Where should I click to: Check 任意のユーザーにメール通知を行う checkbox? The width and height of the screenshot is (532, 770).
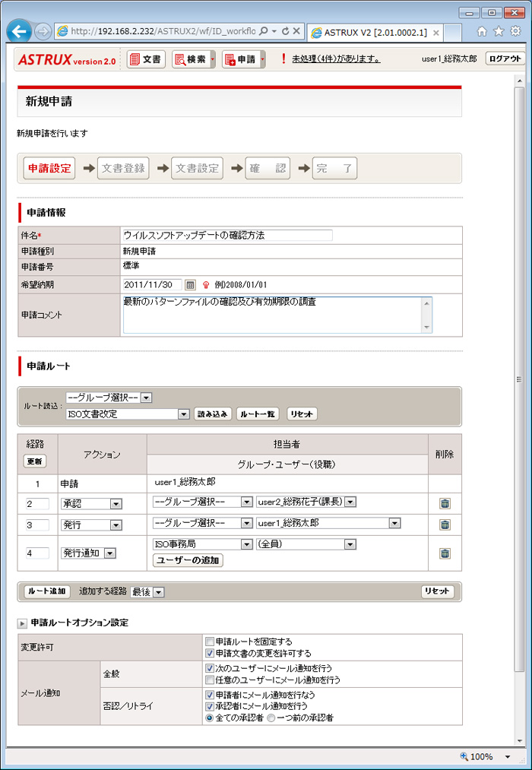(x=210, y=680)
